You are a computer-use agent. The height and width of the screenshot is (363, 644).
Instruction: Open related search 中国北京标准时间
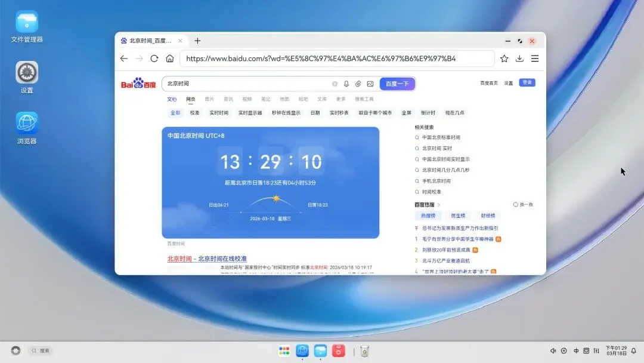pos(441,137)
